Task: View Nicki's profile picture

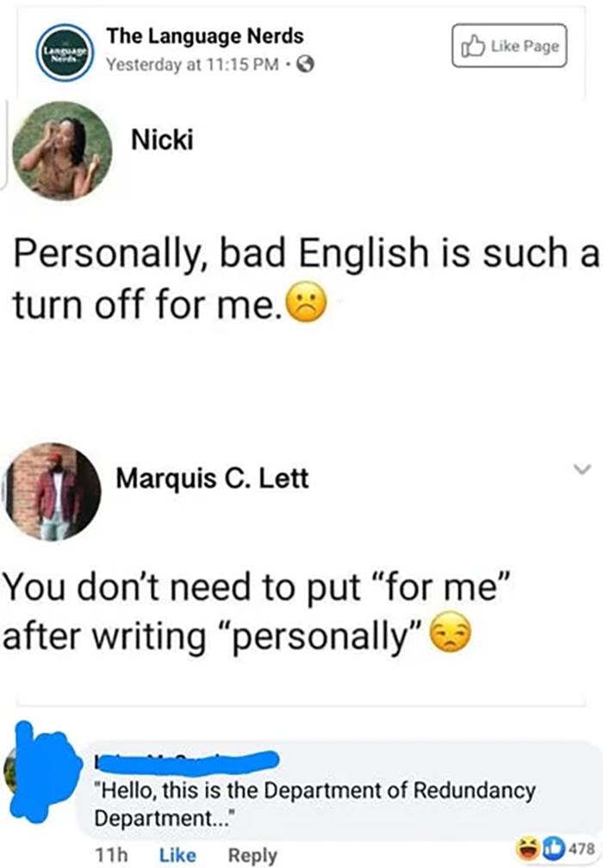Action: pos(61,151)
